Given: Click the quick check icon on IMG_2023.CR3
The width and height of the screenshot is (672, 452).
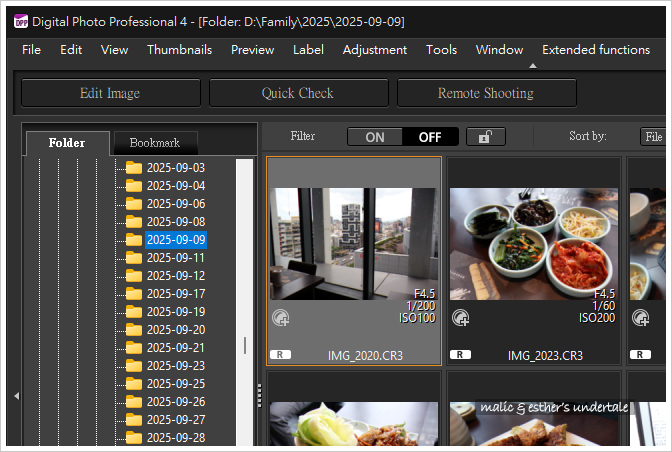Looking at the screenshot, I should point(461,318).
